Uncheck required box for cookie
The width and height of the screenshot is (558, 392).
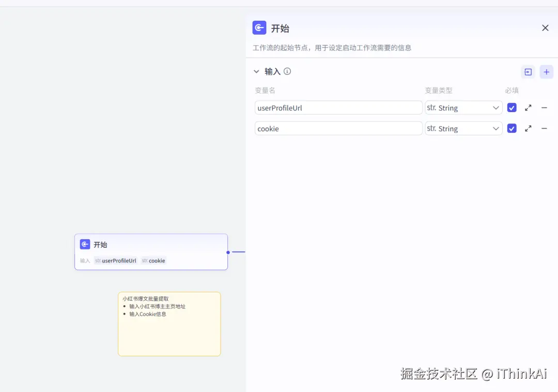512,129
